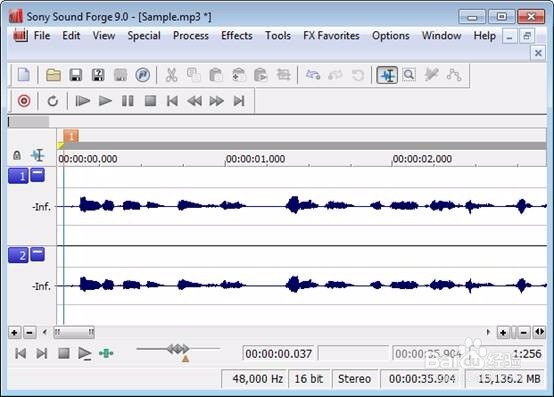Click the scroll left arrow of the horizontal scrollbar
Screen dimensions: 554x397
(45, 332)
